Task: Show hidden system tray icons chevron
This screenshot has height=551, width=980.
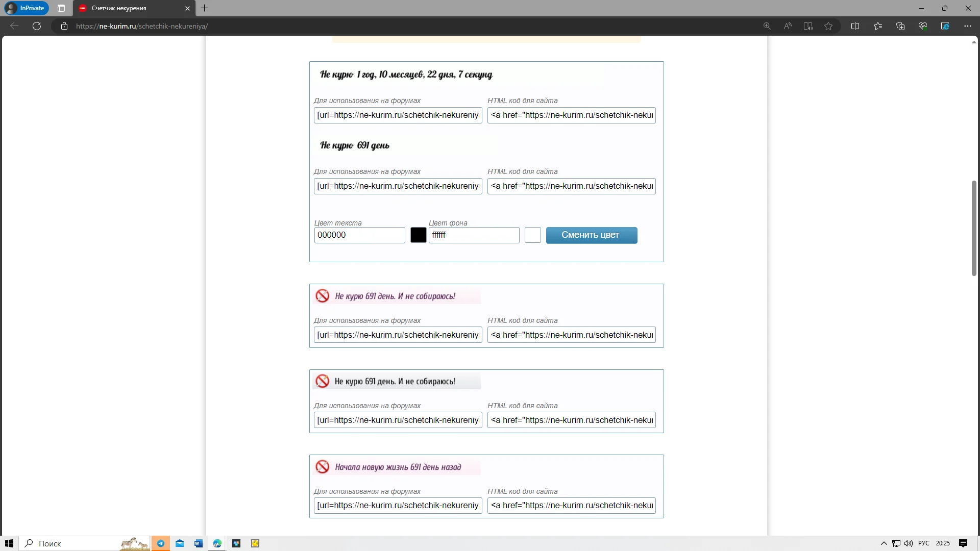Action: pyautogui.click(x=884, y=543)
